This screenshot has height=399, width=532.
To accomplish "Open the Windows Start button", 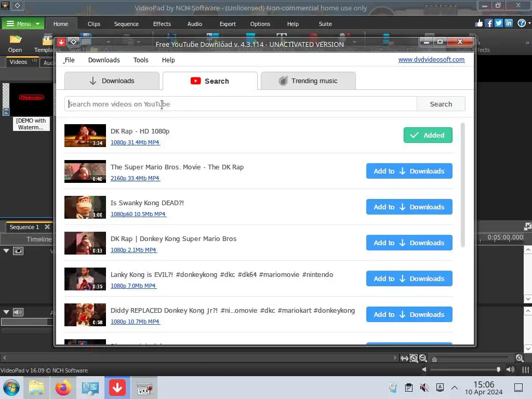I will (x=11, y=388).
